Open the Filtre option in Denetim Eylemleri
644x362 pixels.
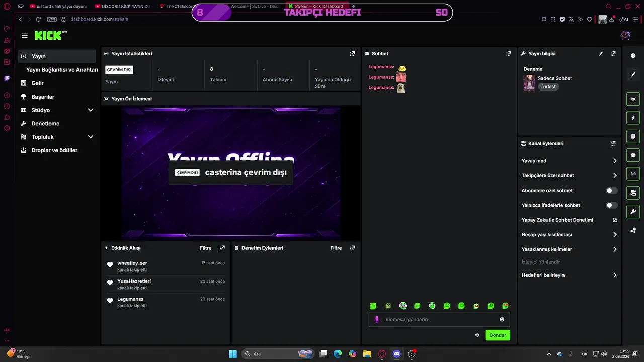point(336,248)
